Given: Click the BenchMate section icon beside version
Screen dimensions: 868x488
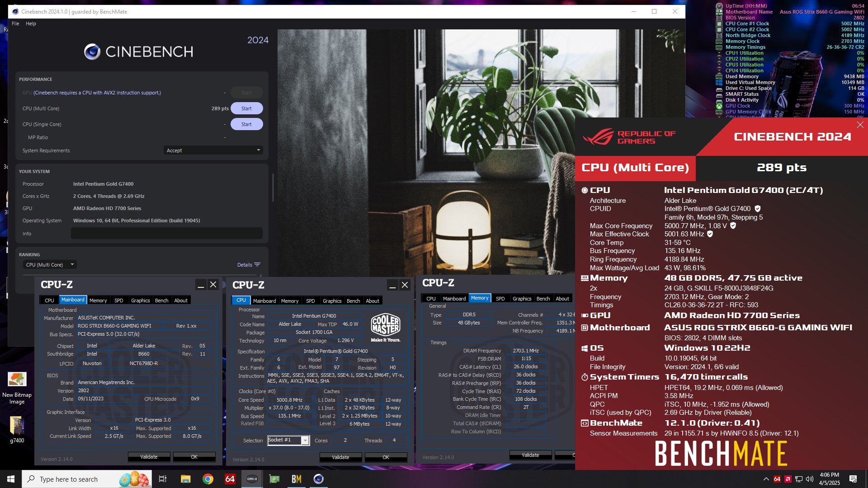Looking at the screenshot, I should 585,423.
